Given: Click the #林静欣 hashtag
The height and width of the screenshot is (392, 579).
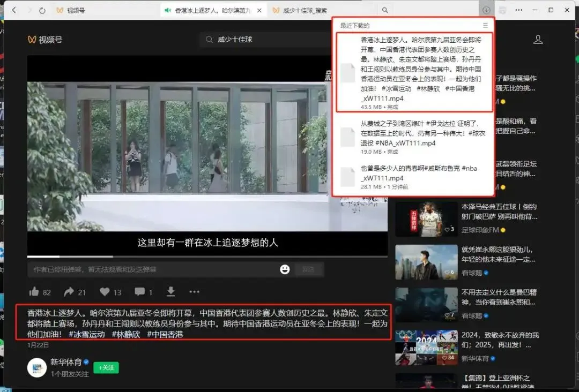Looking at the screenshot, I should point(126,335).
